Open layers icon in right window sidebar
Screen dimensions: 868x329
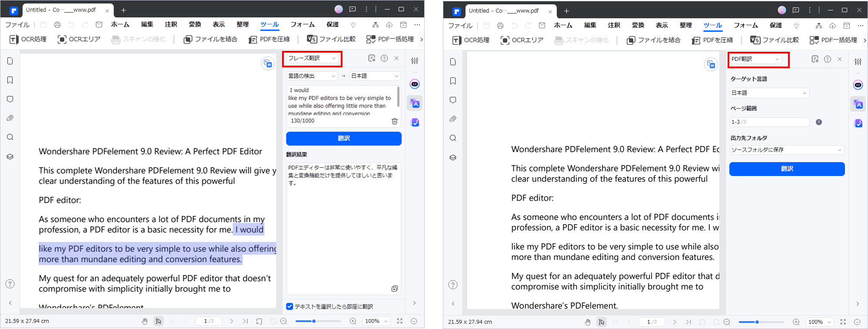(453, 157)
